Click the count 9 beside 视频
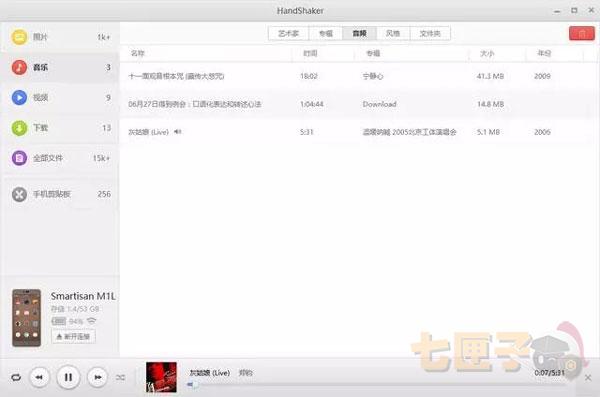 pos(108,98)
